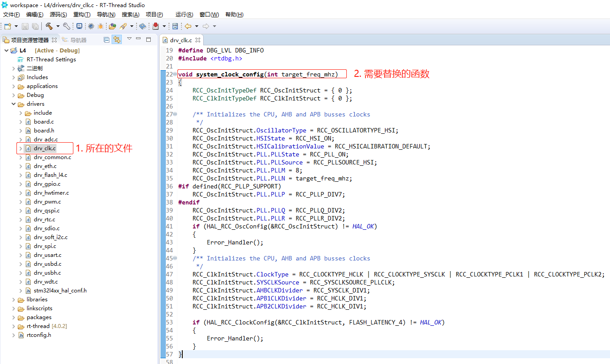Go back with the yellow arrow
610x364 pixels.
click(x=189, y=26)
